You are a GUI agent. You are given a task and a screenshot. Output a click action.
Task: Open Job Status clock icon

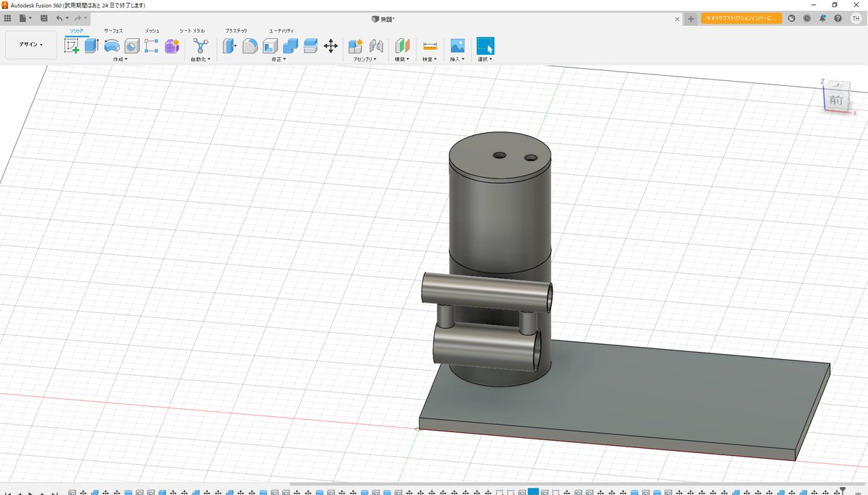[x=807, y=18]
